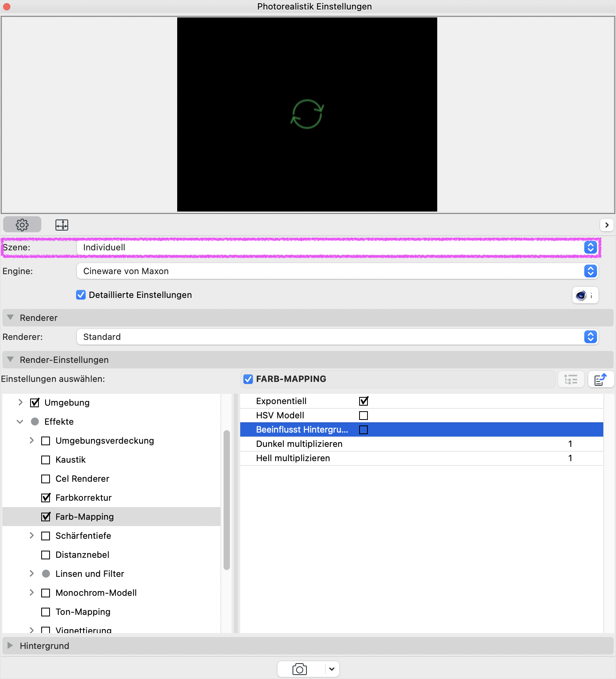Click the Linsen und Filter gray dot
616x679 pixels.
click(x=46, y=574)
